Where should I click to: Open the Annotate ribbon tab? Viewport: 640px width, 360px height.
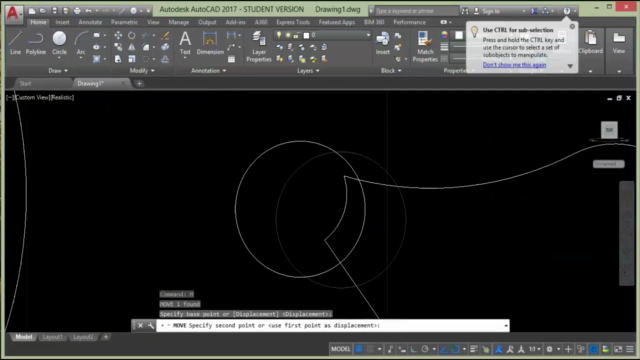tap(90, 22)
